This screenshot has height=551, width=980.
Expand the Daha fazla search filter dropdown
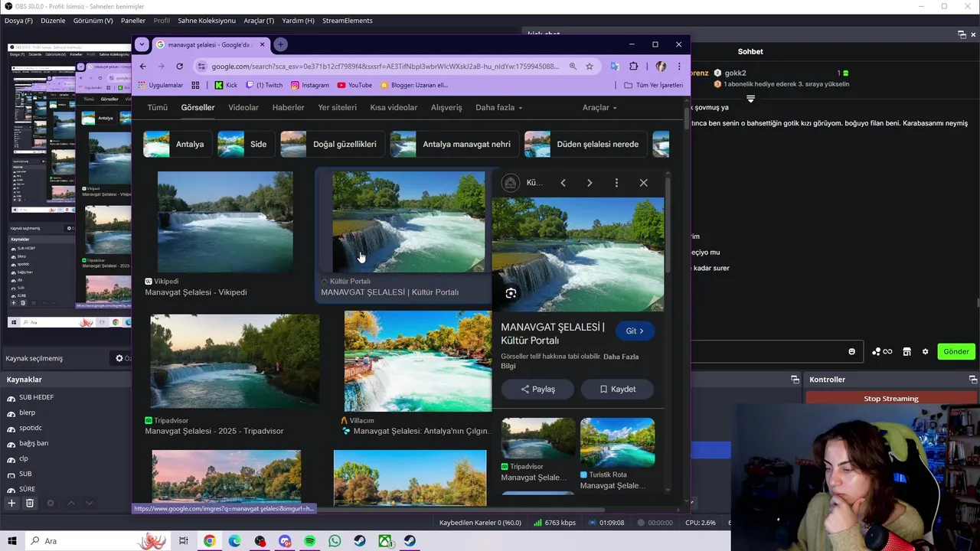coord(498,108)
